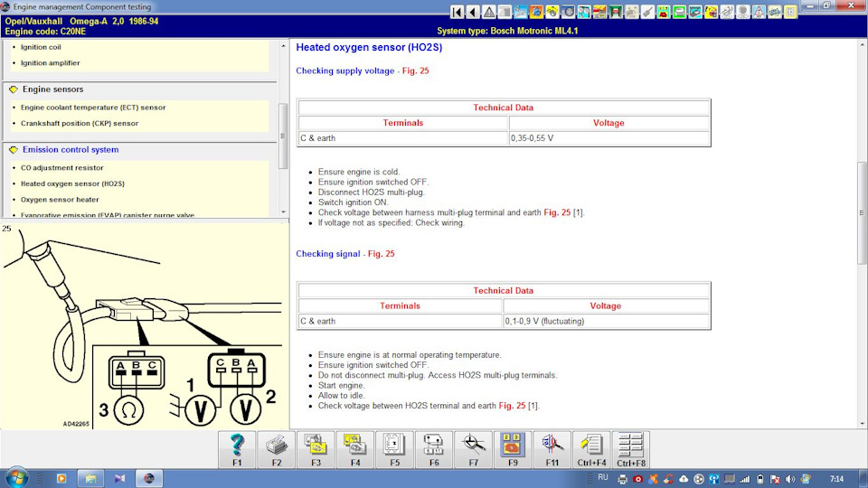Select Heated oxygen sensor (HO2S) item
This screenshot has width=868, height=488.
[72, 183]
